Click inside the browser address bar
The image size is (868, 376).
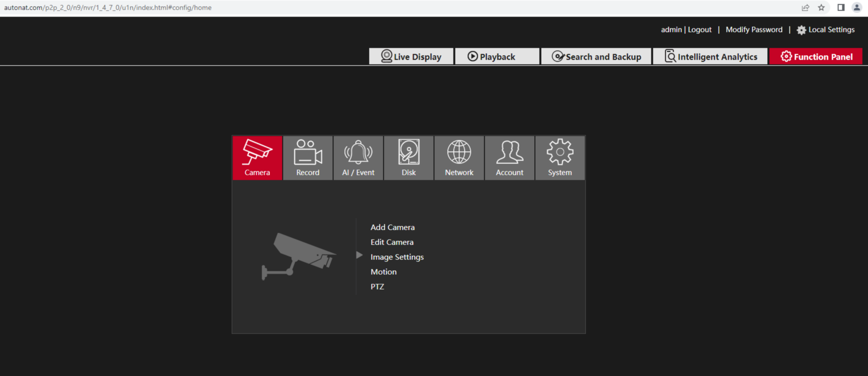click(236, 7)
